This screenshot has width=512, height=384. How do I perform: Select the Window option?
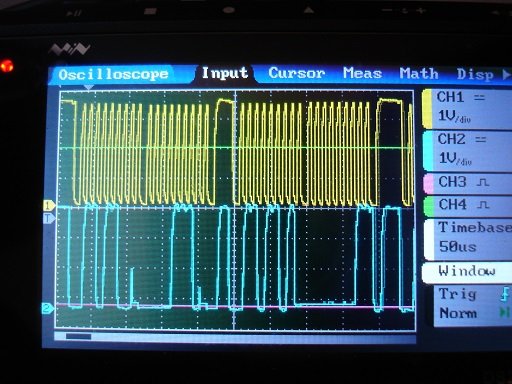pyautogui.click(x=467, y=272)
